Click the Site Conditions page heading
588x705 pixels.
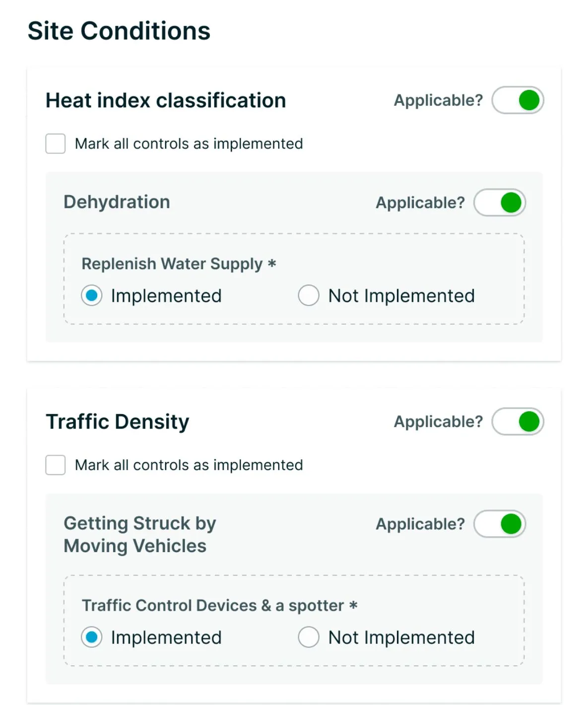point(119,31)
